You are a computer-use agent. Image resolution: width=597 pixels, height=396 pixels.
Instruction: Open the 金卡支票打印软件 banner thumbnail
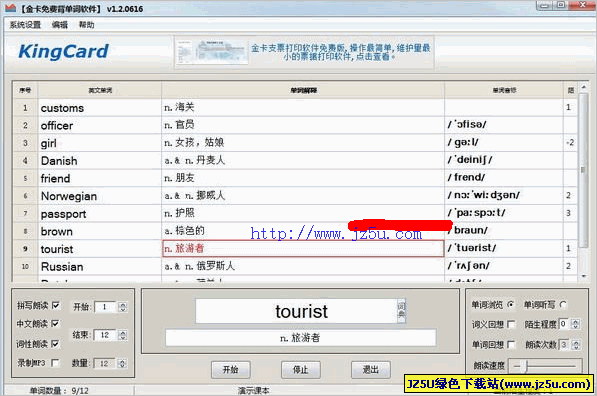(x=212, y=52)
